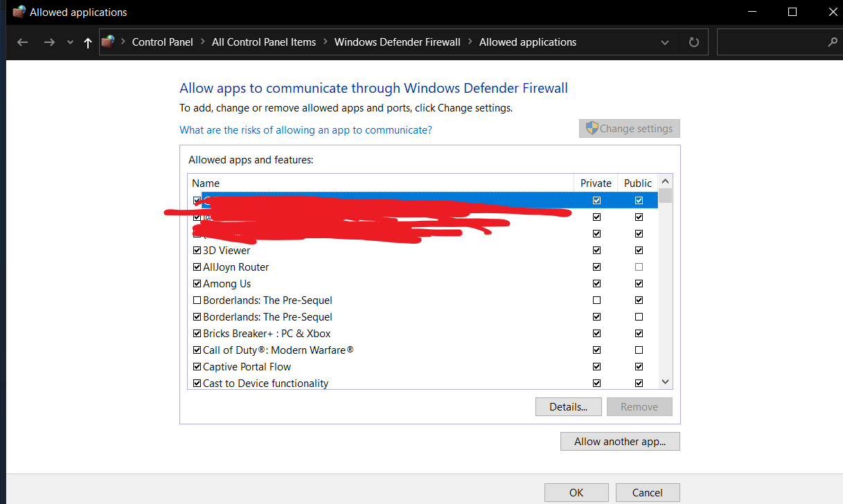Click the apps list scrollbar thumb
The height and width of the screenshot is (504, 843).
point(666,195)
